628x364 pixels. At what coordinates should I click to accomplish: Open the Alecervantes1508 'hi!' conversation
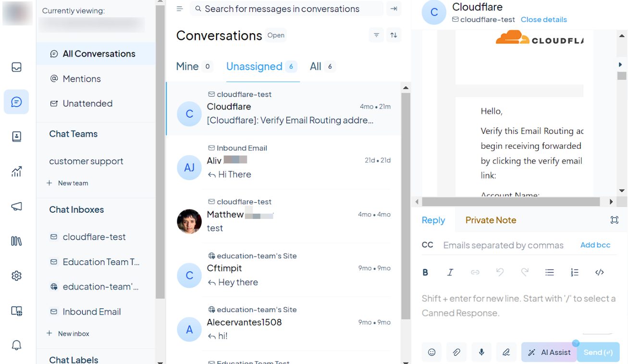[283, 323]
